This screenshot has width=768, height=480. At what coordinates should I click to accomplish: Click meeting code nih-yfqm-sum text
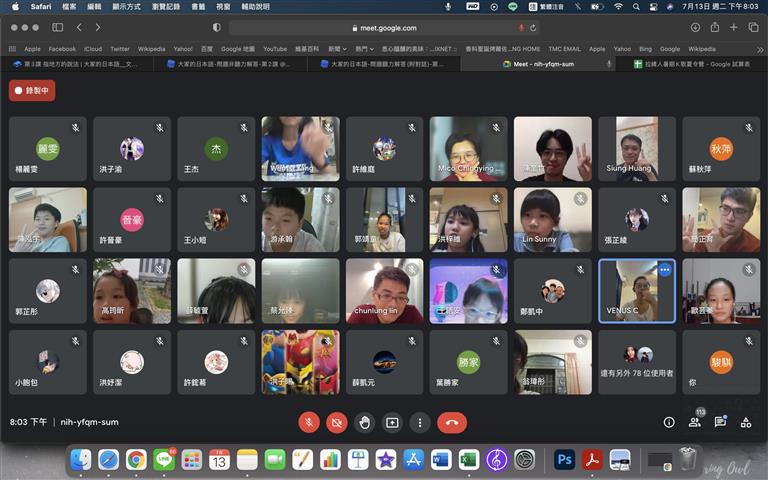coord(89,422)
